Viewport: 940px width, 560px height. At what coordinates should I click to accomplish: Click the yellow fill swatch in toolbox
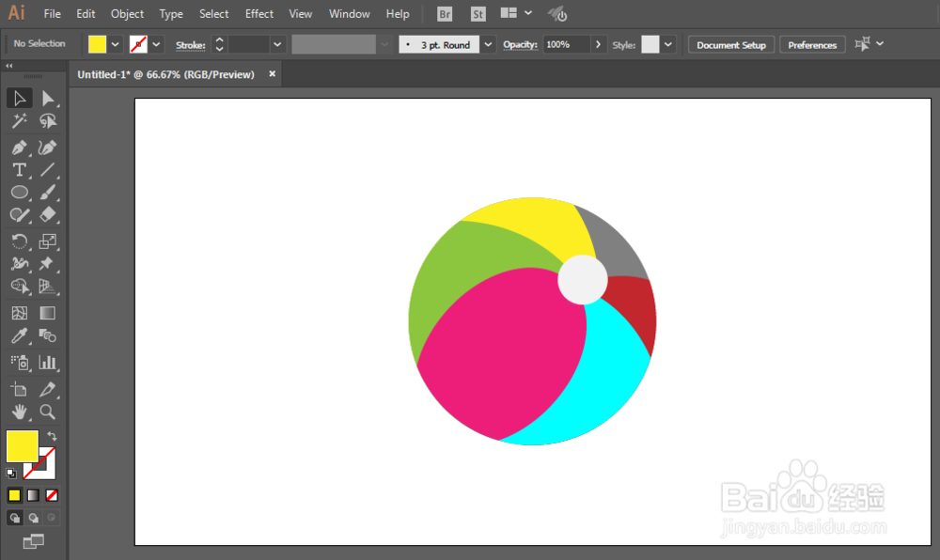pos(23,446)
